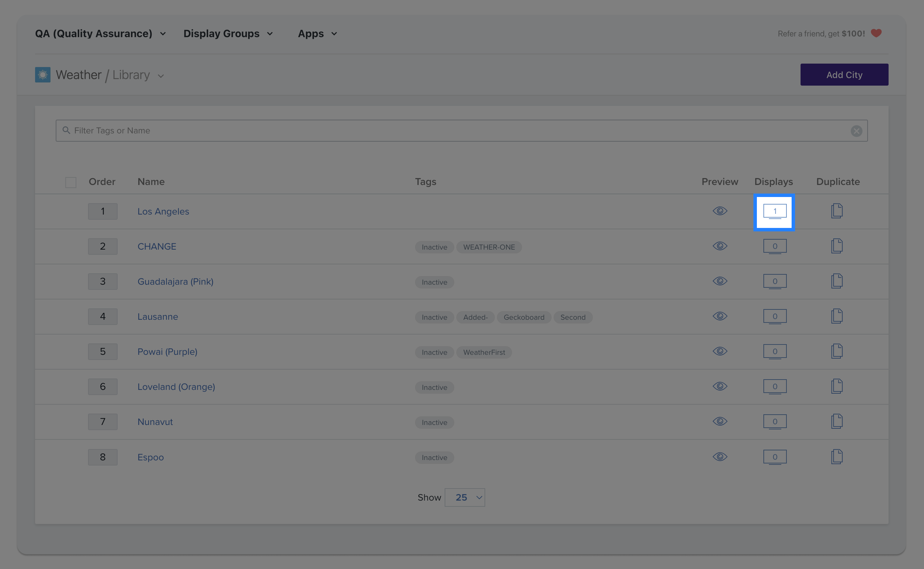Screen dimensions: 924x569
Task: Open the Lausanne city link
Action: pyautogui.click(x=157, y=317)
